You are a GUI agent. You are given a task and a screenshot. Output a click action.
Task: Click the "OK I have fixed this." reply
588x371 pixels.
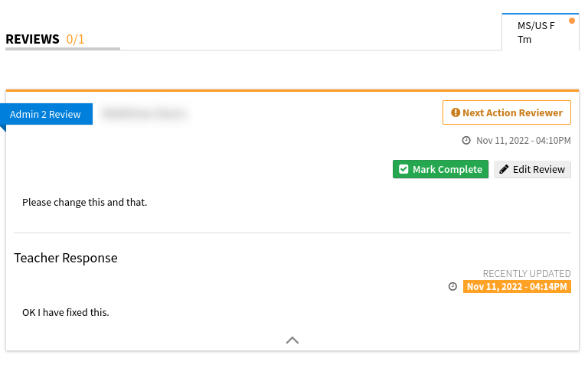coord(66,312)
